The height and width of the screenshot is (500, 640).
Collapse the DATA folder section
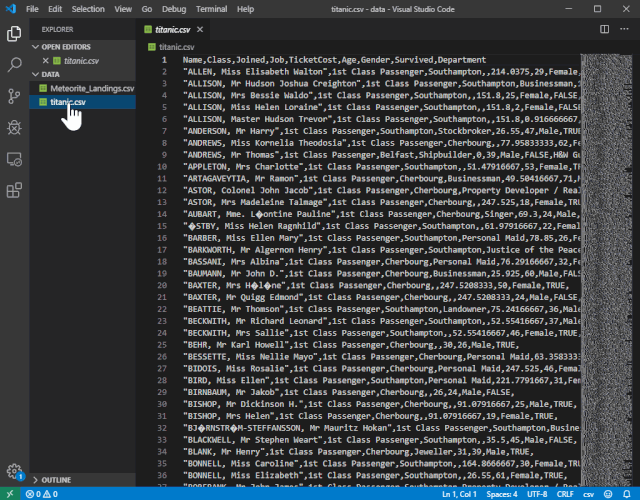(35, 74)
